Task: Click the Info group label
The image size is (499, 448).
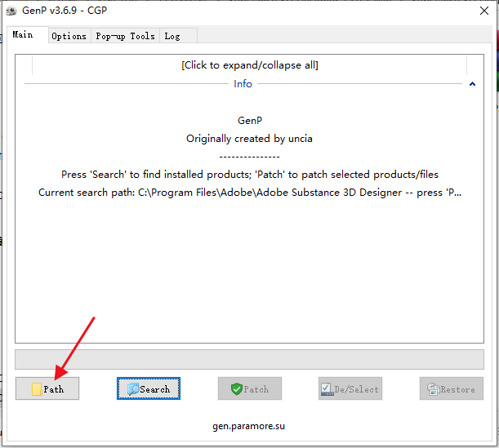Action: click(243, 84)
